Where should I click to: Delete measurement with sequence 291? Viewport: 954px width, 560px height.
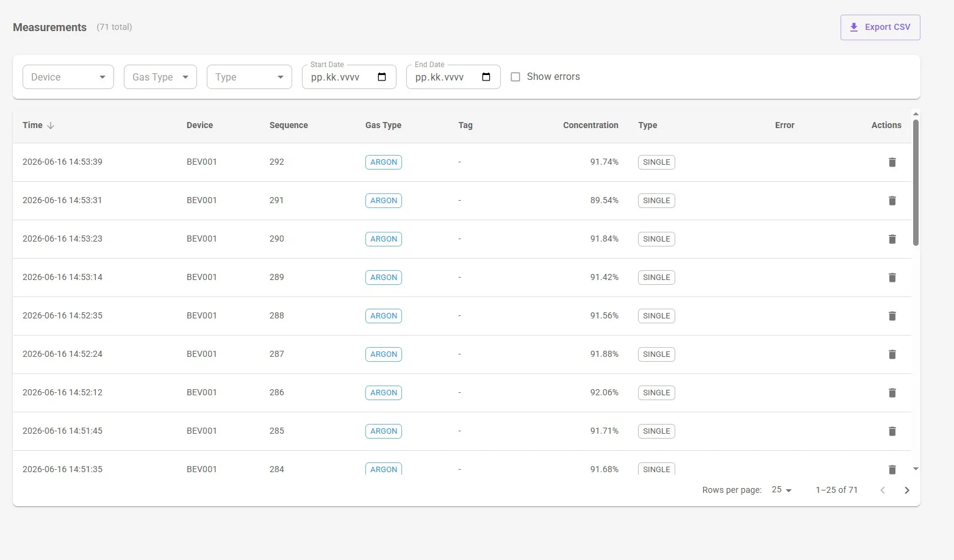click(892, 201)
